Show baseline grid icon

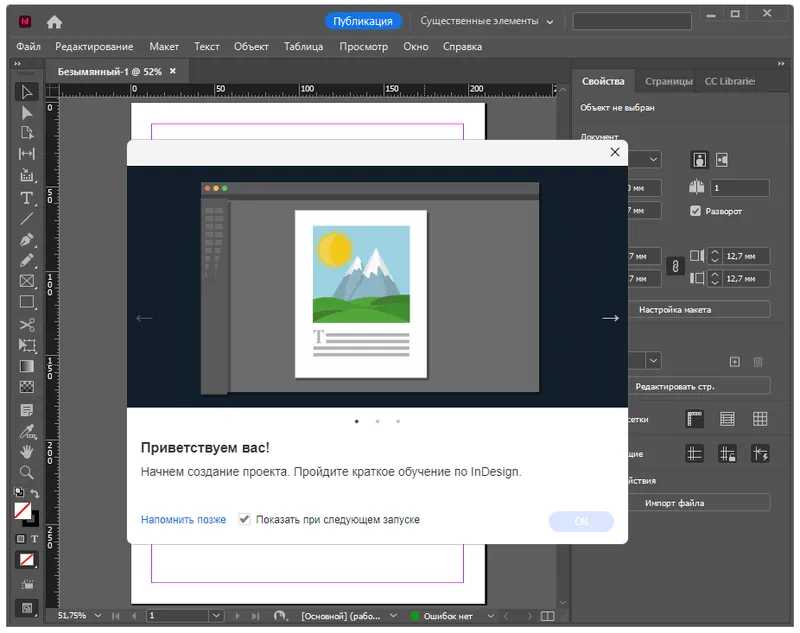727,419
